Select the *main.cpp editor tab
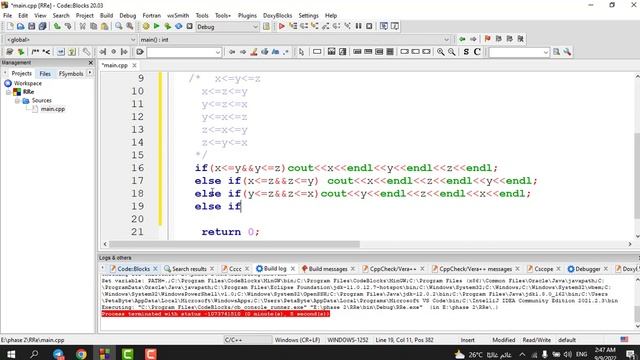The image size is (640, 360). [x=115, y=65]
